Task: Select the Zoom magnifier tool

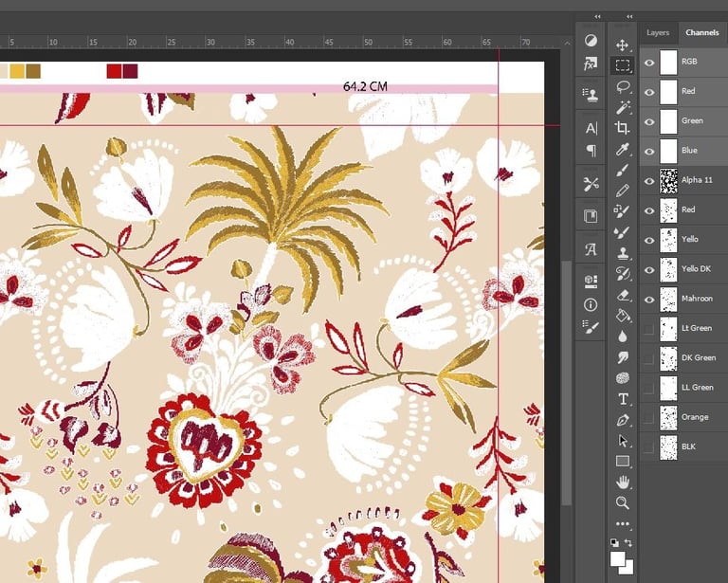Action: click(622, 502)
